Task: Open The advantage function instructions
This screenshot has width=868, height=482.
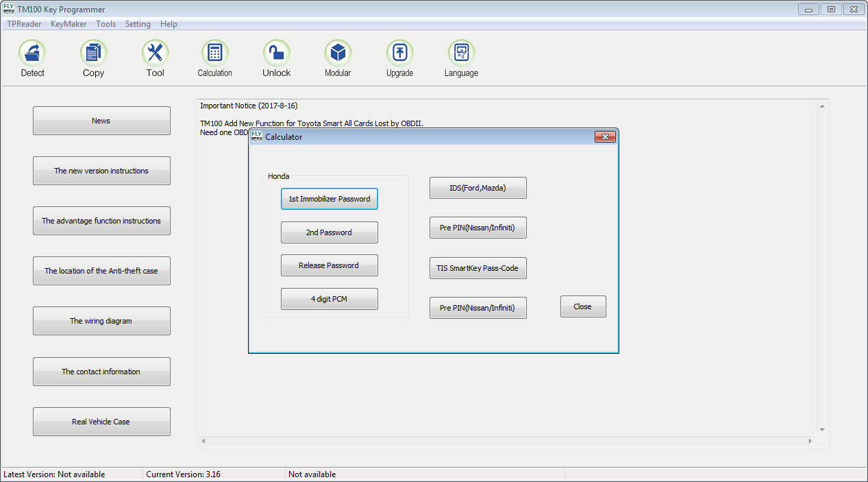Action: coord(101,221)
